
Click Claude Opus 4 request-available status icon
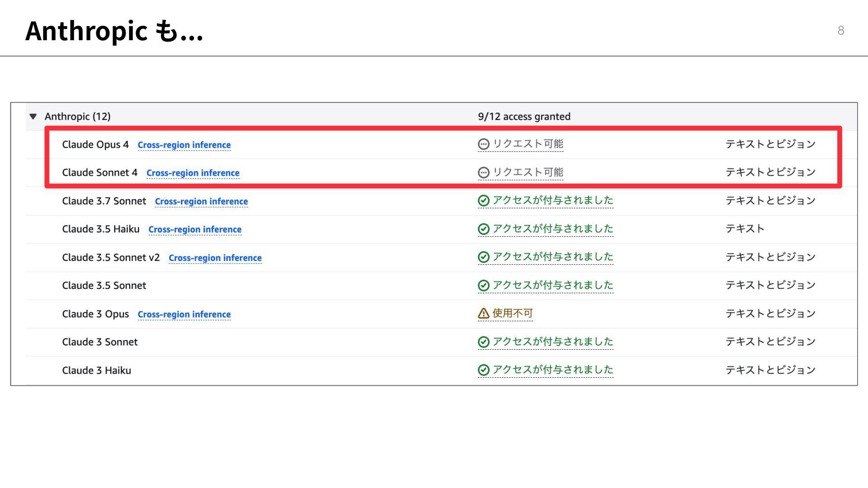483,144
